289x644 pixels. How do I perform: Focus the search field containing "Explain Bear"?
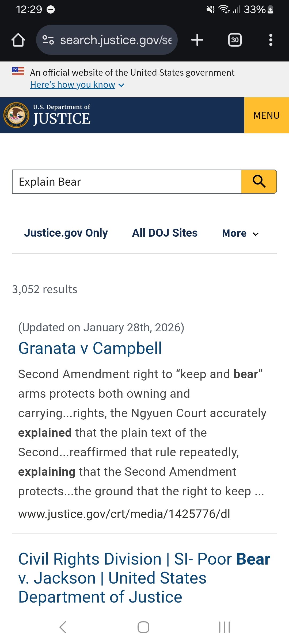(x=127, y=182)
